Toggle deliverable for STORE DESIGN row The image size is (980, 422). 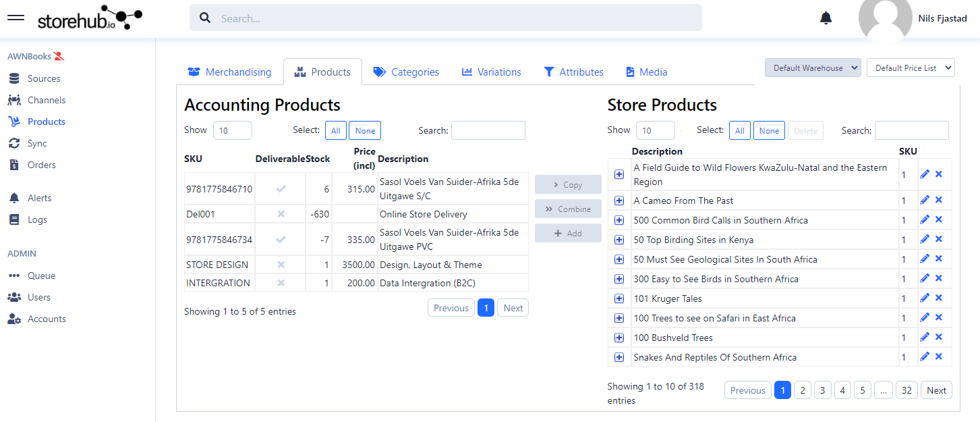[x=281, y=265]
